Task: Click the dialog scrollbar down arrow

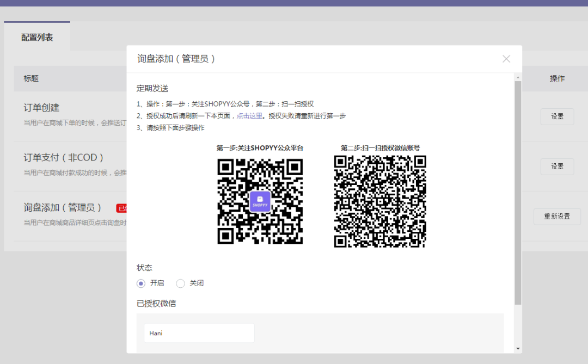Action: coord(518,348)
